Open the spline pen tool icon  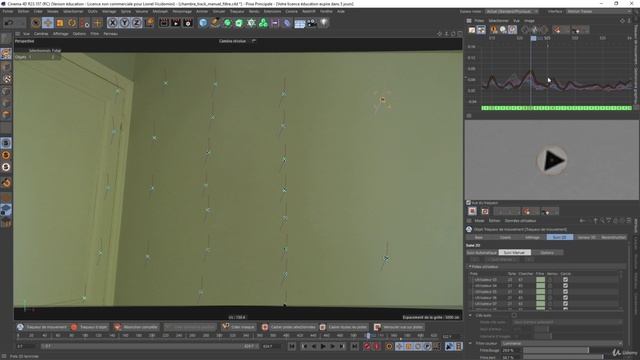coord(215,23)
